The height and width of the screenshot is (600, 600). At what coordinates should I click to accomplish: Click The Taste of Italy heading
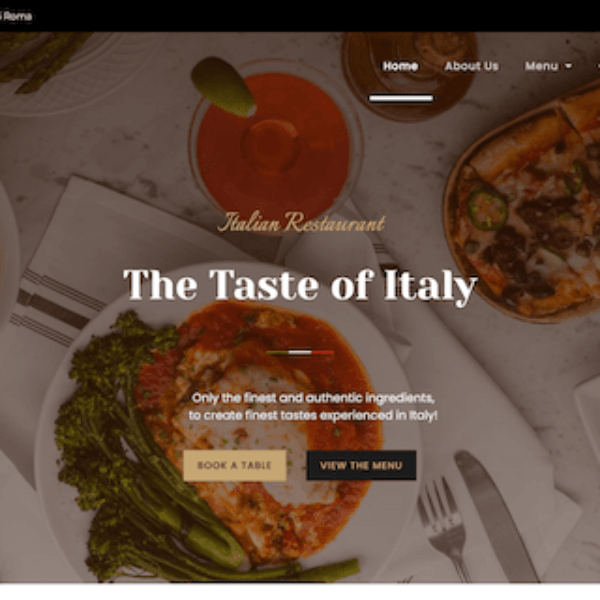300,285
